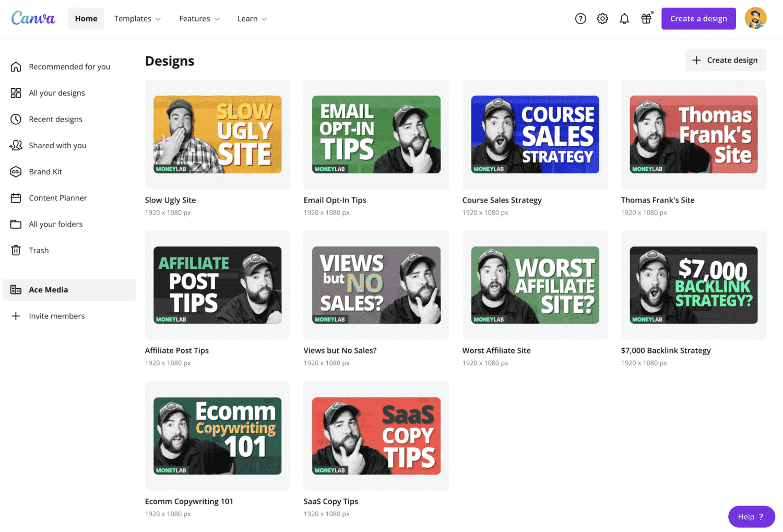783x532 pixels.
Task: Click the Ecomm Copywriting 101 title text
Action: (x=189, y=501)
